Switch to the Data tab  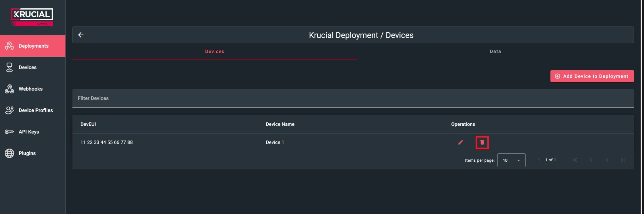[495, 52]
